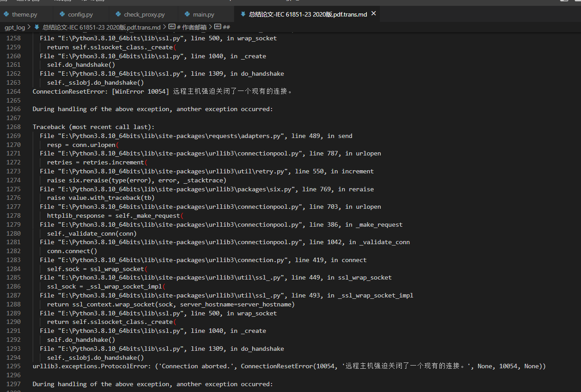Click the Traceback line at 1268
Viewport: 581px width, 392px height.
click(94, 127)
